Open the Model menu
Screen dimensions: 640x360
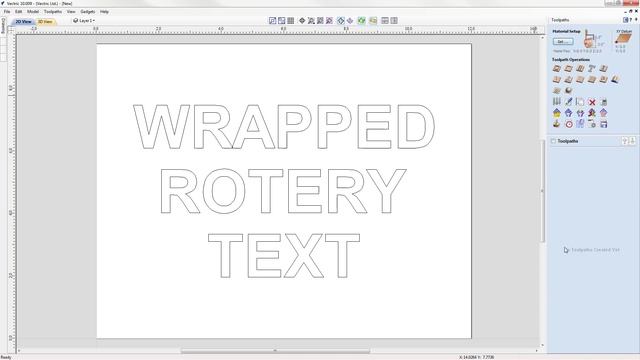click(33, 12)
